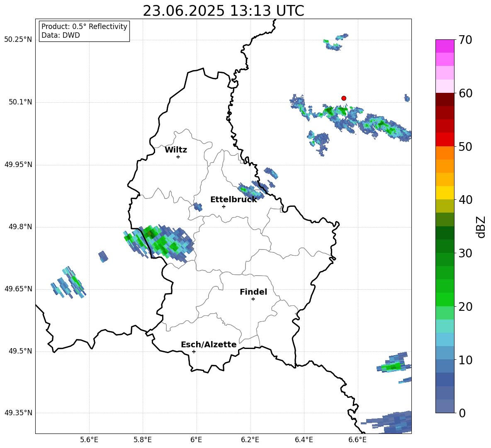491x448 pixels.
Task: Click the Ettelbruck station cross marker
Action: [224, 206]
